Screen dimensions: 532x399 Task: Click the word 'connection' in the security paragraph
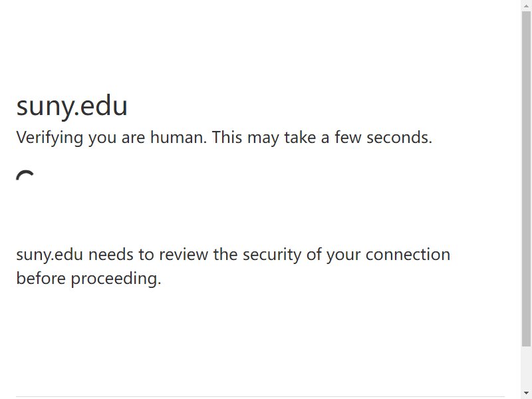click(x=408, y=255)
